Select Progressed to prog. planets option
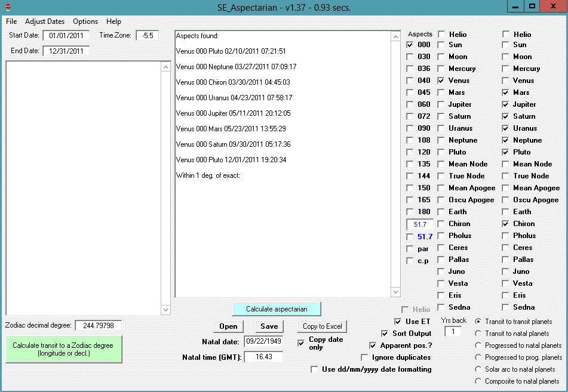The image size is (568, 392). click(x=478, y=357)
